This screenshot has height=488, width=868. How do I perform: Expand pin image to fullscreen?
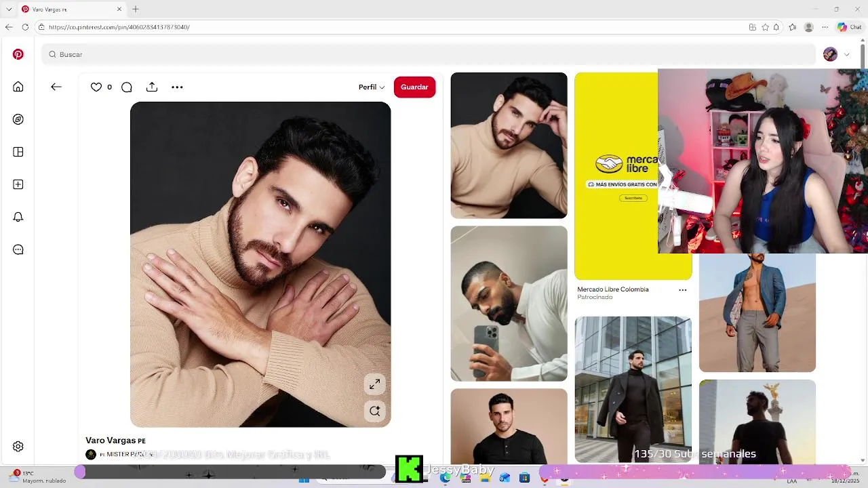pos(374,384)
